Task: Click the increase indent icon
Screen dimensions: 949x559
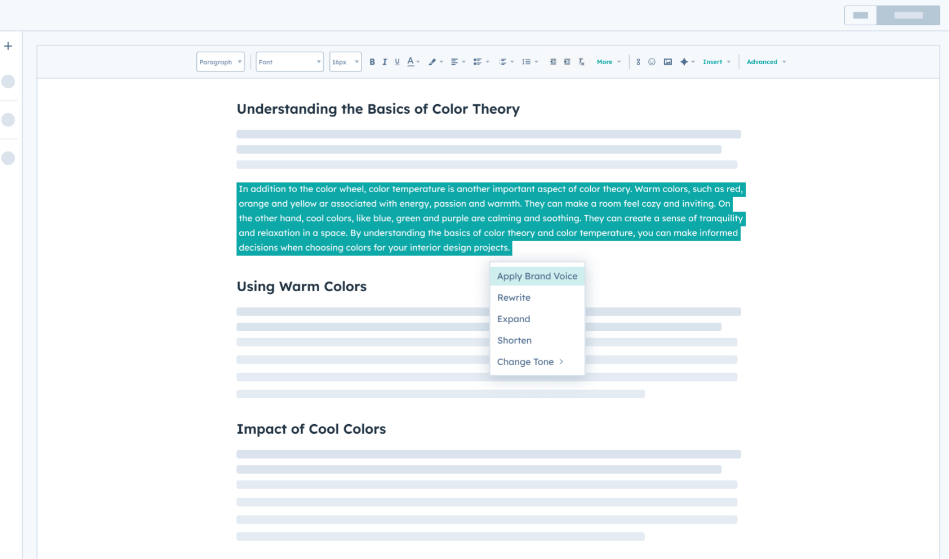Action: click(567, 62)
